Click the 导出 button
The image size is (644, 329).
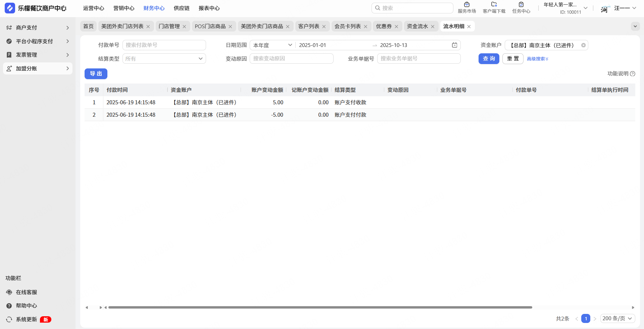tap(96, 74)
